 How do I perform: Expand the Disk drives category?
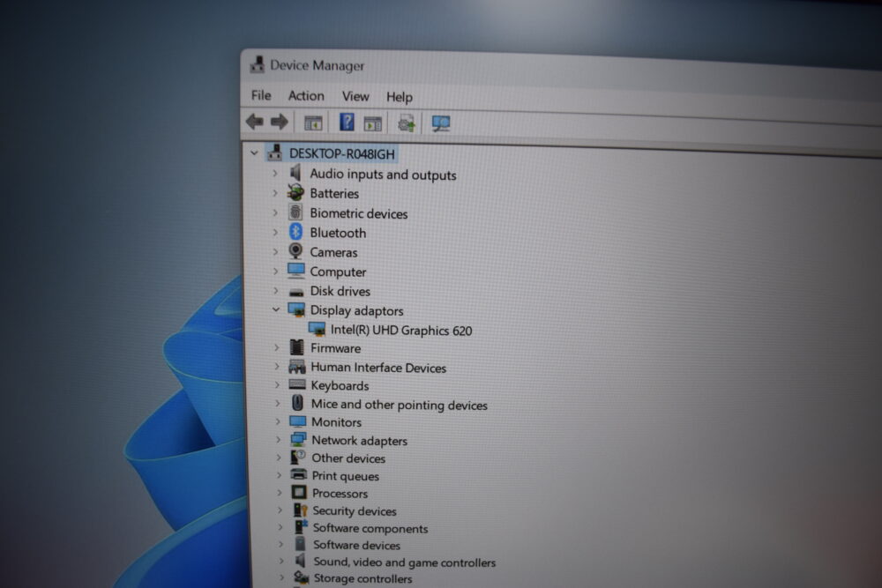[x=275, y=290]
